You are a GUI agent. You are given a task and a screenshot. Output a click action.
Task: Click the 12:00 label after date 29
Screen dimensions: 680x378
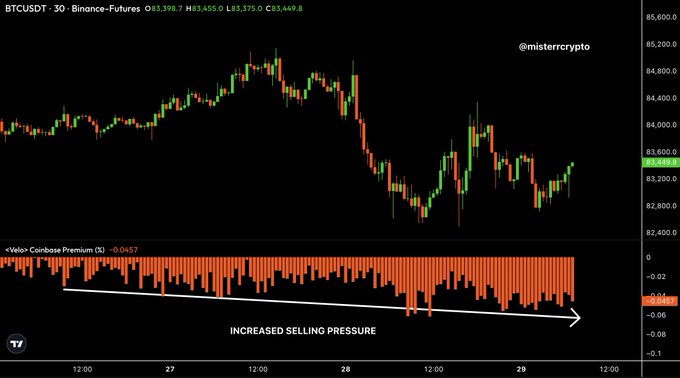609,369
